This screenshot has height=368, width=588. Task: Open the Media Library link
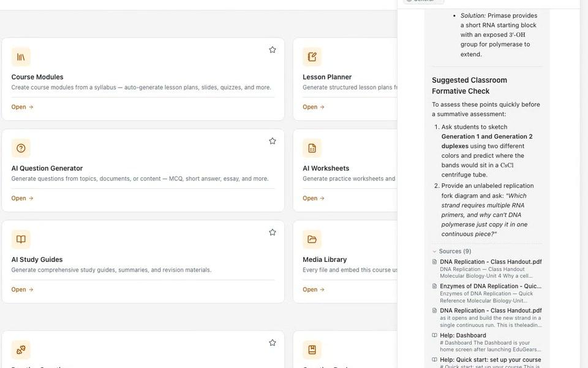pos(314,289)
